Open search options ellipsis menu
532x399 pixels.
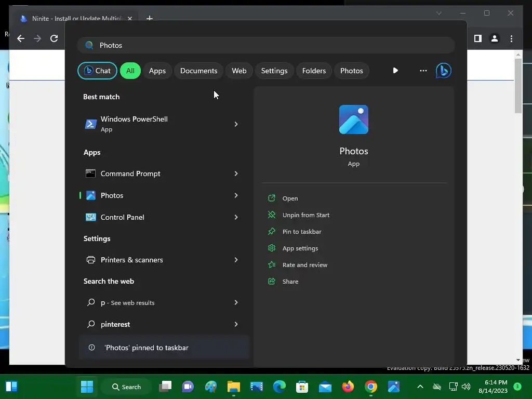[x=423, y=71]
